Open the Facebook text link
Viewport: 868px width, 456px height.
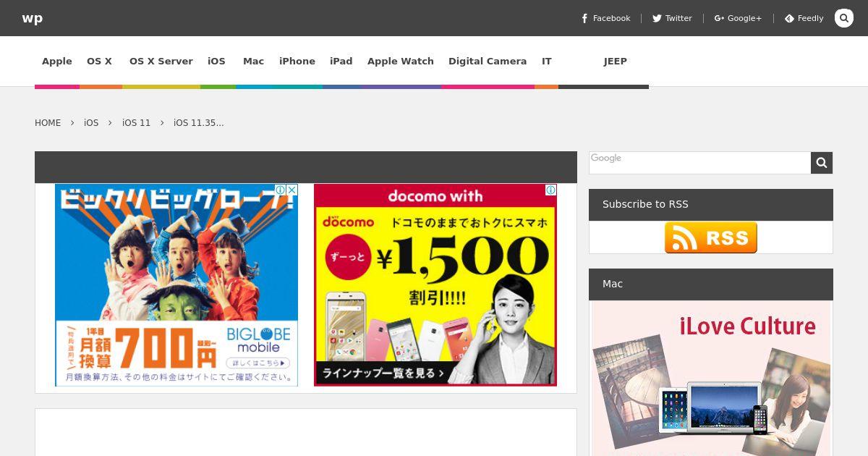(x=611, y=18)
